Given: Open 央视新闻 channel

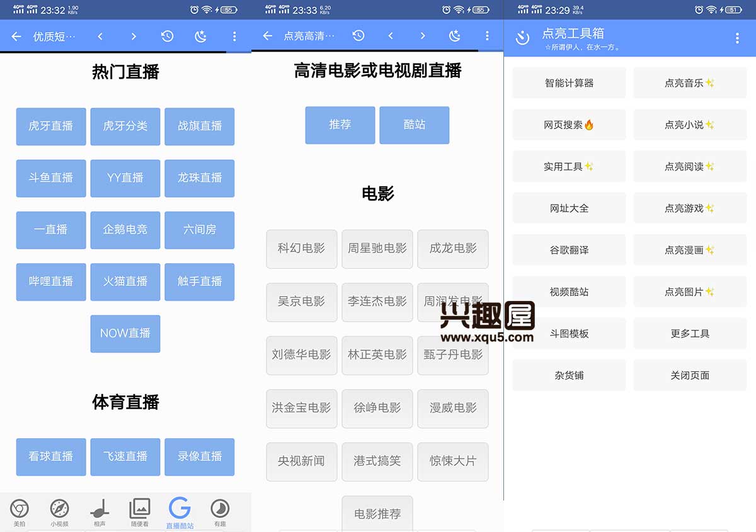Looking at the screenshot, I should [302, 461].
